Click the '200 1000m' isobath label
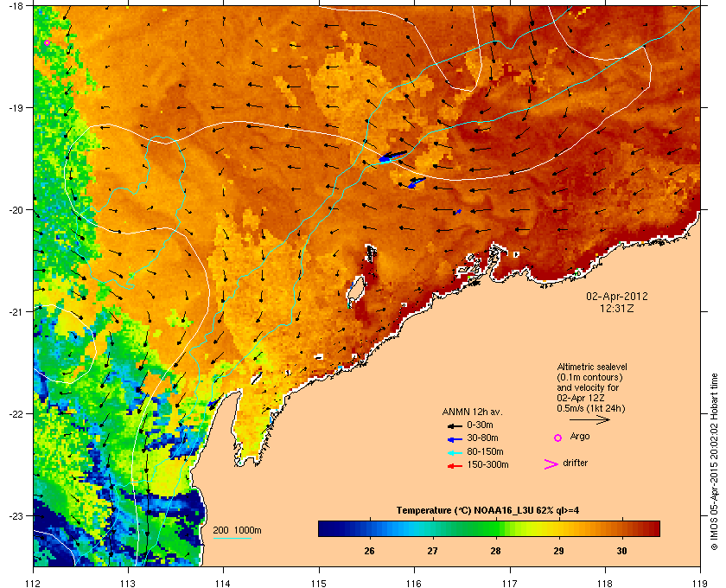Image resolution: width=726 pixels, height=588 pixels. point(237,531)
